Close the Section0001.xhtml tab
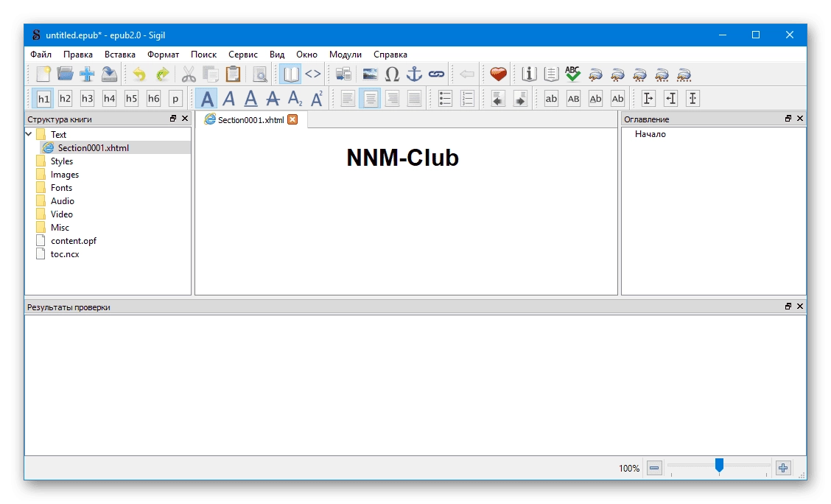The image size is (831, 504). [x=292, y=120]
